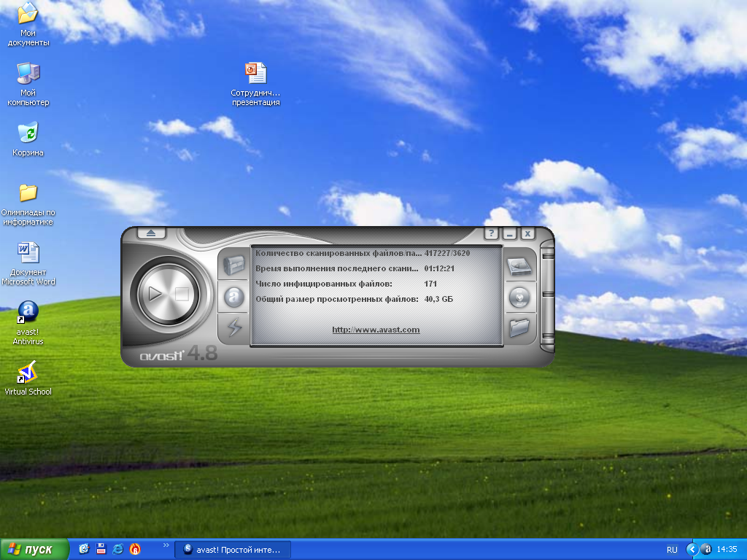Follow the http://www.avast.com link
This screenshot has height=560, width=747.
[376, 330]
